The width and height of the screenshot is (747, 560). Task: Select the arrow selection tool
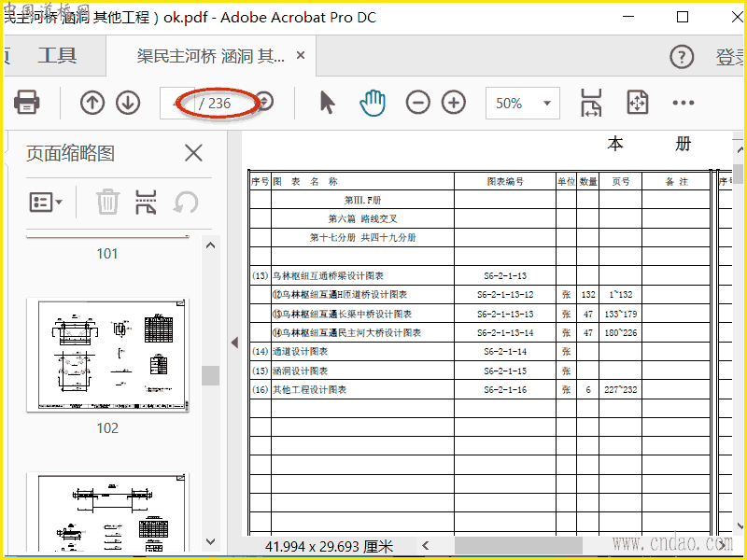coord(327,103)
